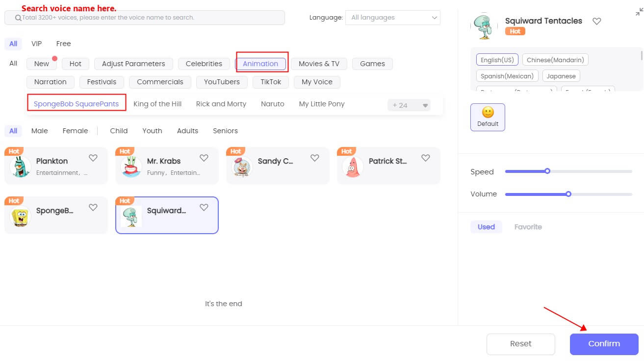Filter voices by Youth
Image resolution: width=644 pixels, height=361 pixels.
point(152,131)
